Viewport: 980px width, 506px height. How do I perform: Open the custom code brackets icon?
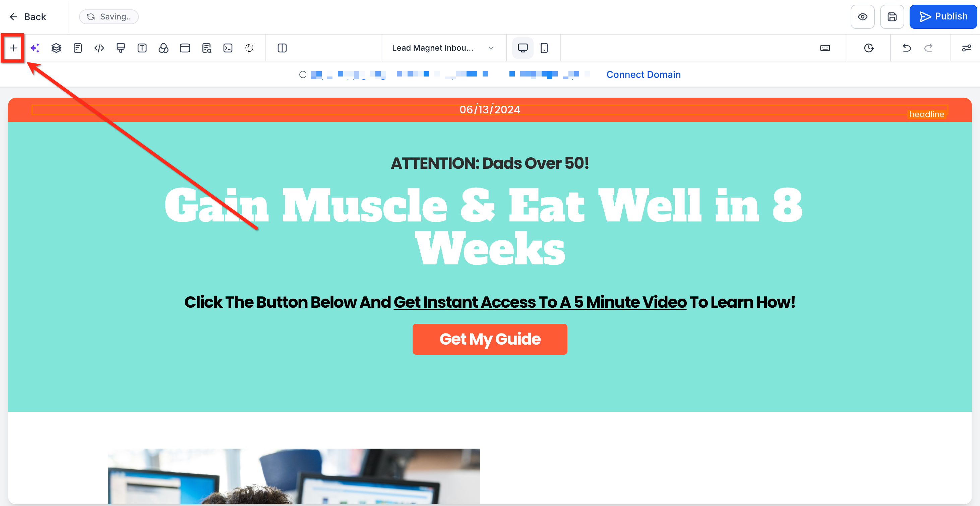[x=99, y=48]
